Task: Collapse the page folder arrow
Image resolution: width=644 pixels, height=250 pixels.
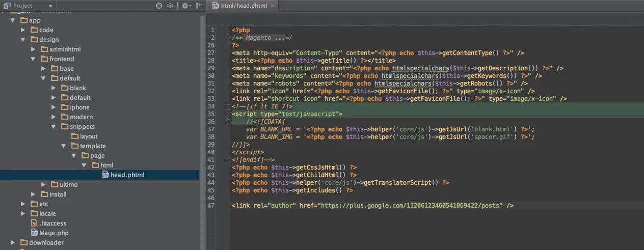Action: pos(74,155)
